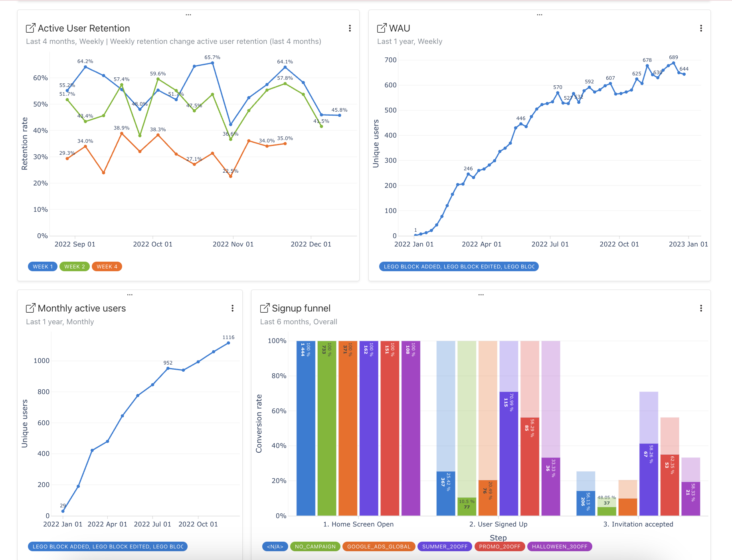
Task: Click Monthly active users open icon
Action: [30, 308]
